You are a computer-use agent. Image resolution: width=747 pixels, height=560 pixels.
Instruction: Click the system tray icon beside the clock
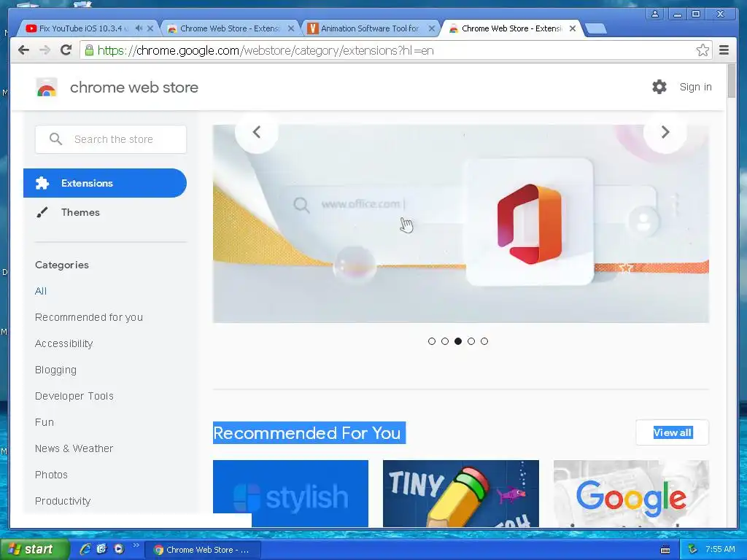click(693, 549)
